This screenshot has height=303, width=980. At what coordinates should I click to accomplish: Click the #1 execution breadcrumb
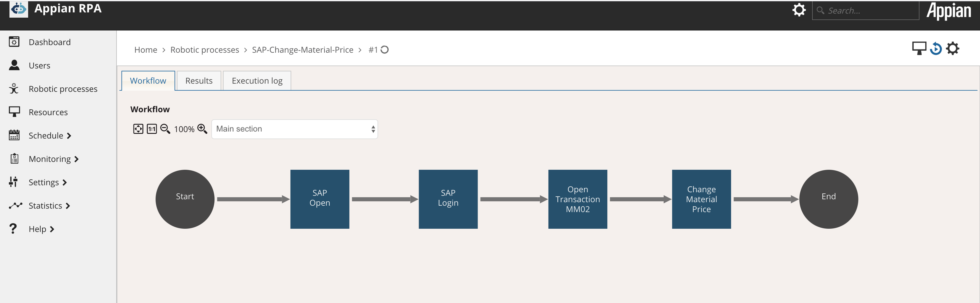(373, 50)
